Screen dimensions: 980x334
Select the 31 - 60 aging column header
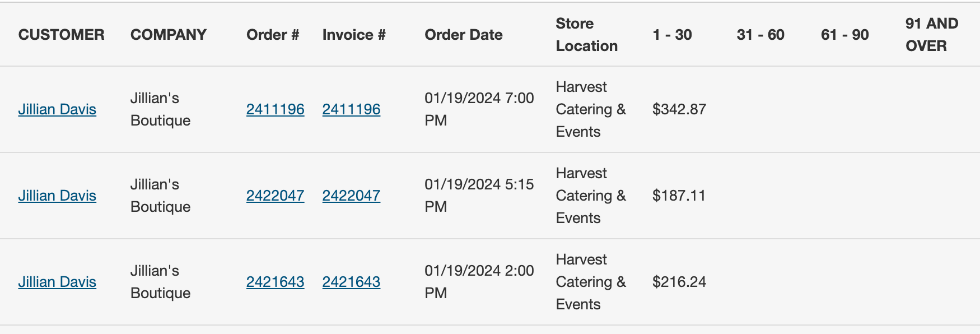pyautogui.click(x=759, y=34)
